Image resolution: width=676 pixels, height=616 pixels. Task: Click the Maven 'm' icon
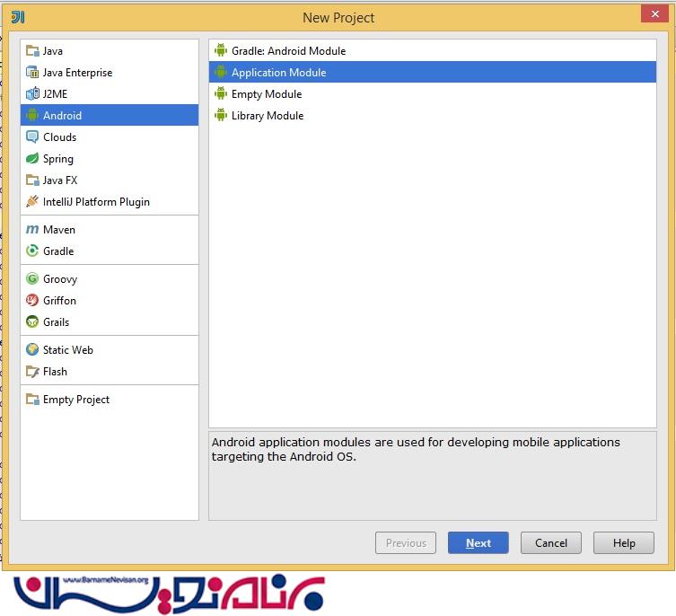32,230
